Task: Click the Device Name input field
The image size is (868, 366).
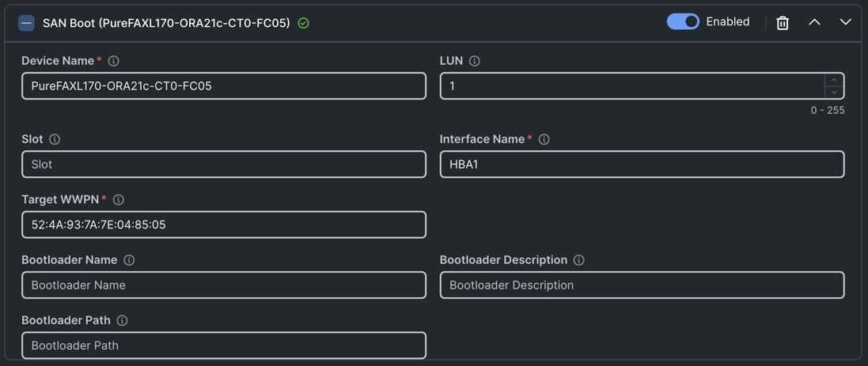Action: [x=224, y=86]
